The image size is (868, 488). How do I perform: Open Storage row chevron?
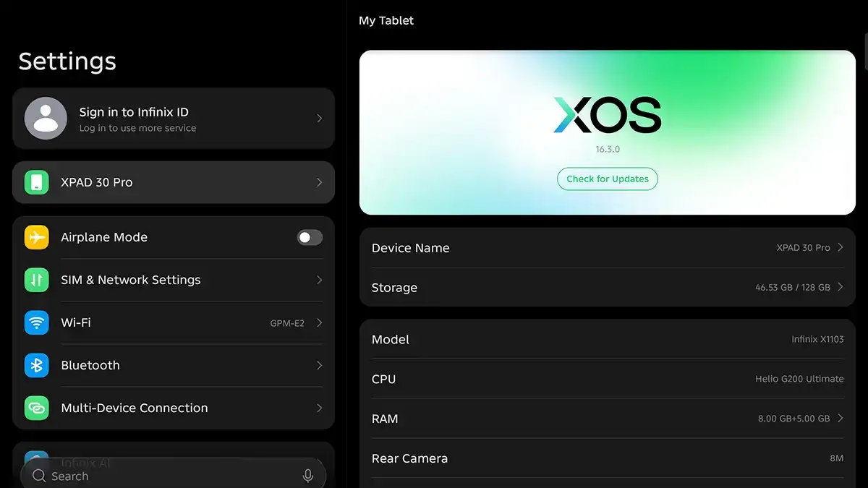840,287
